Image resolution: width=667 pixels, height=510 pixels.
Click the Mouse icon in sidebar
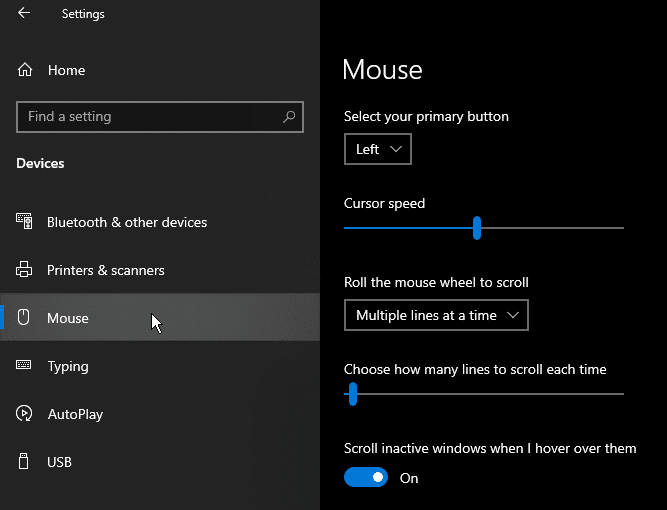point(23,317)
